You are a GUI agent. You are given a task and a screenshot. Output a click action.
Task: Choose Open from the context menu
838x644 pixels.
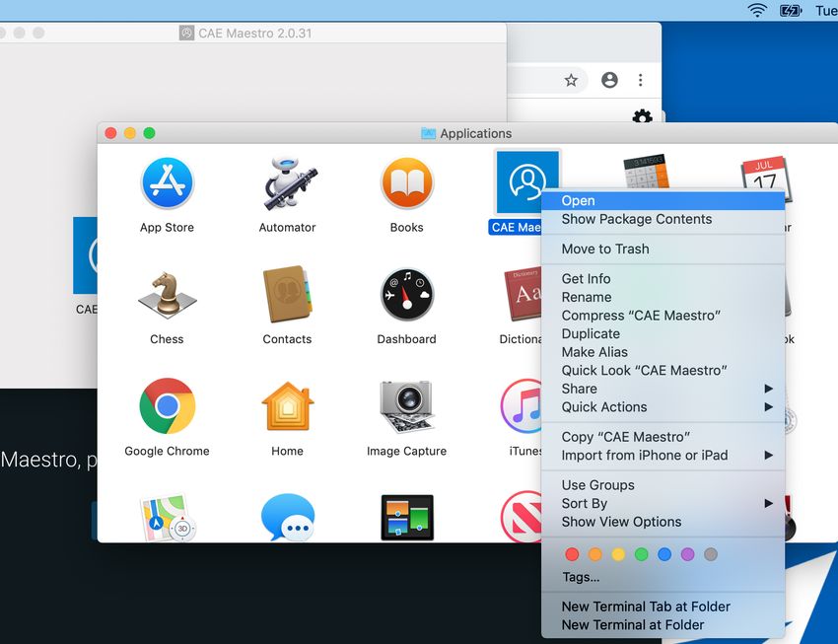(663, 200)
